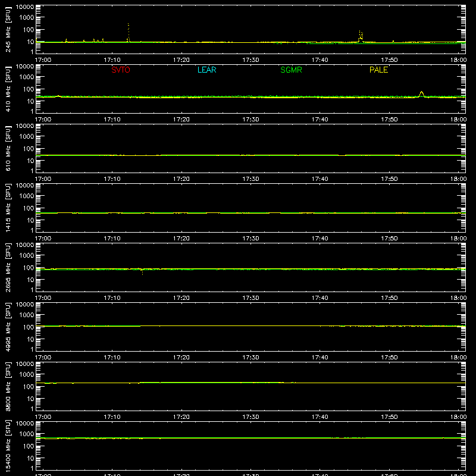The height and width of the screenshot is (476, 476).
Task: Click 17:50 tick label of 410 MHz panel
Action: [x=389, y=120]
